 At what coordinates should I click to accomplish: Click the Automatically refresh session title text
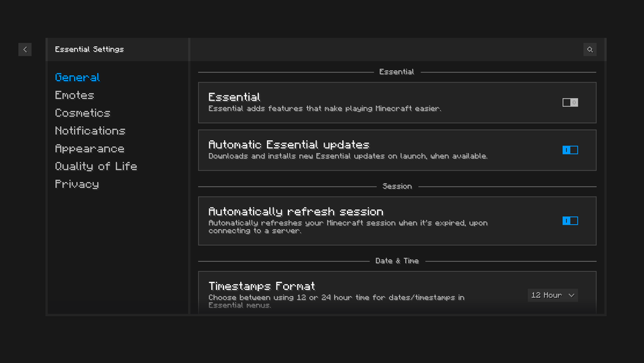click(x=296, y=211)
